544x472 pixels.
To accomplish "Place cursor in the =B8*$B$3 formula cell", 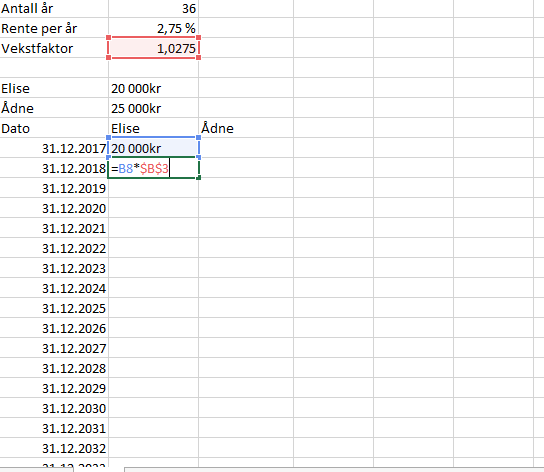I will click(153, 168).
